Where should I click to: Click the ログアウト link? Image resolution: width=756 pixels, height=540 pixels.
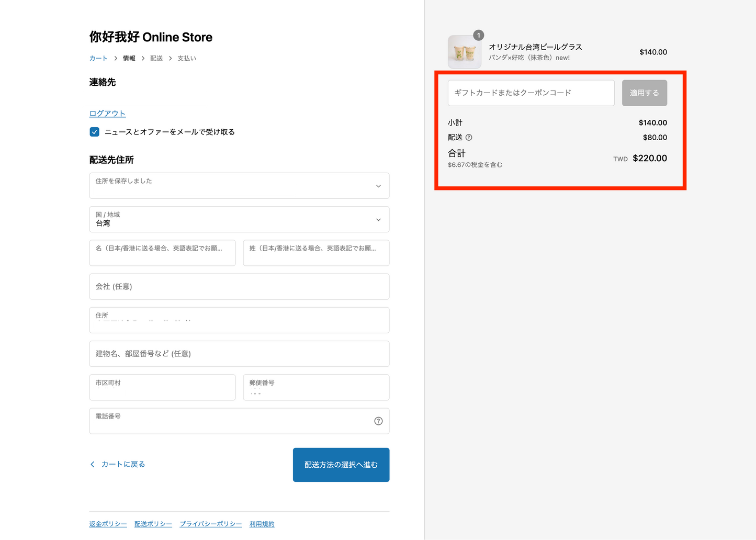(107, 114)
